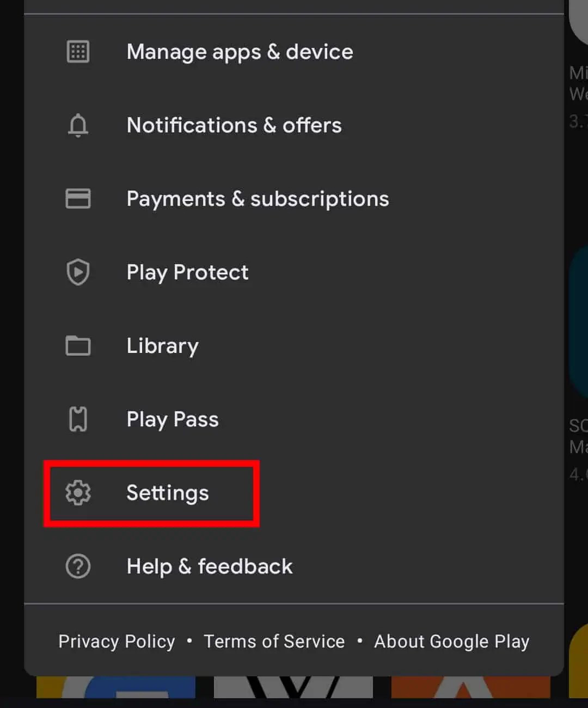
Task: Click the Help & feedback question mark icon
Action: [x=78, y=566]
